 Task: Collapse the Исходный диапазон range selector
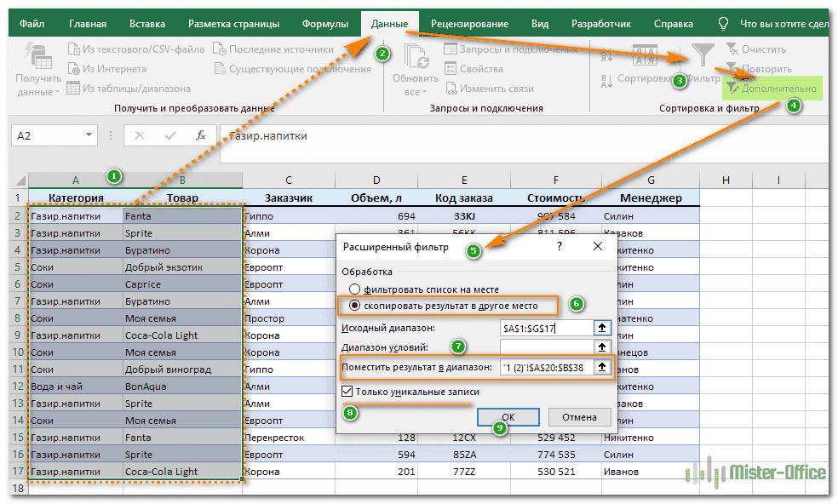pyautogui.click(x=603, y=327)
